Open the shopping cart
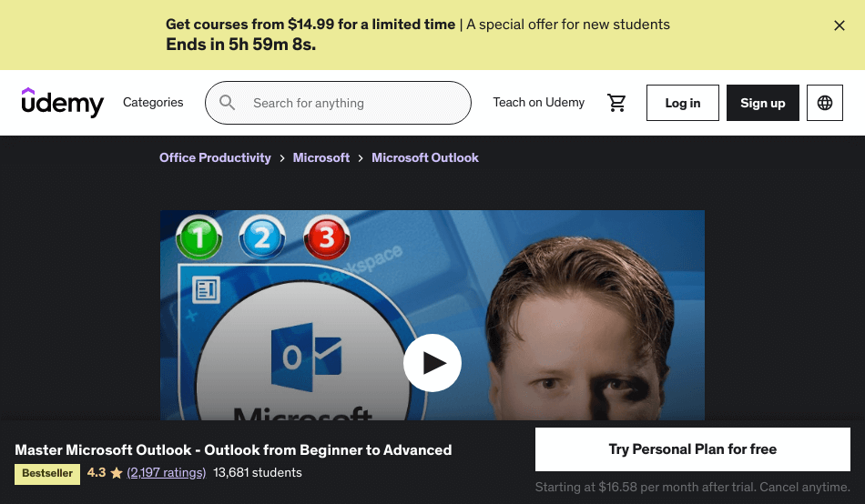 click(x=616, y=103)
